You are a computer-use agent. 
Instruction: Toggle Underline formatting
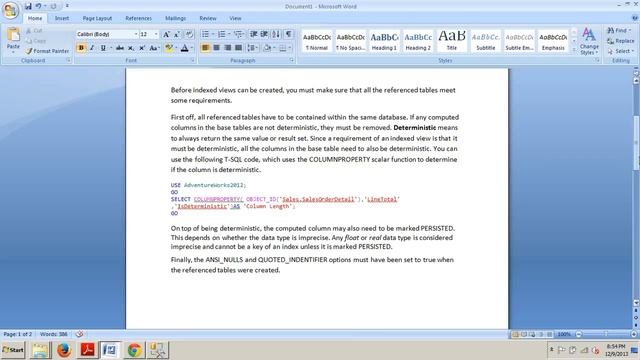[x=103, y=48]
